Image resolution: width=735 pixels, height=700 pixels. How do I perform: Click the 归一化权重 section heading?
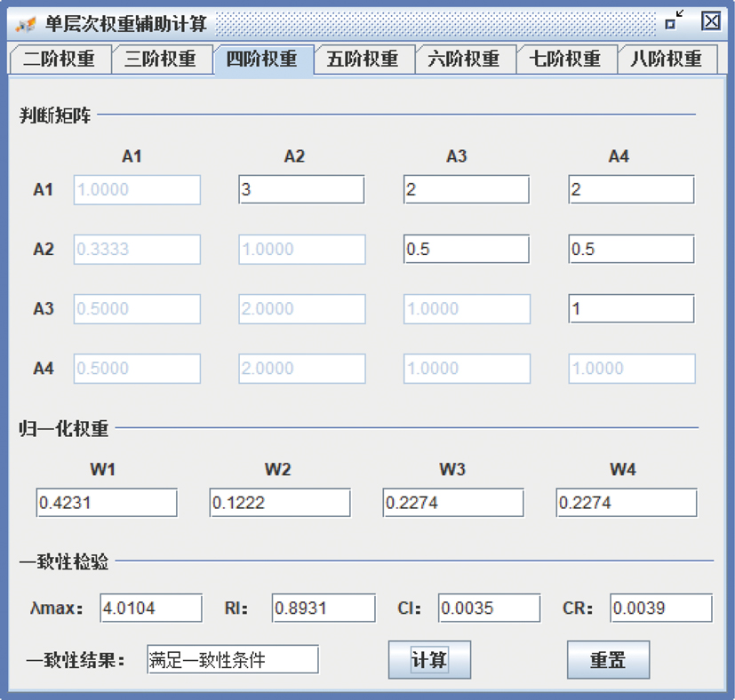click(64, 428)
